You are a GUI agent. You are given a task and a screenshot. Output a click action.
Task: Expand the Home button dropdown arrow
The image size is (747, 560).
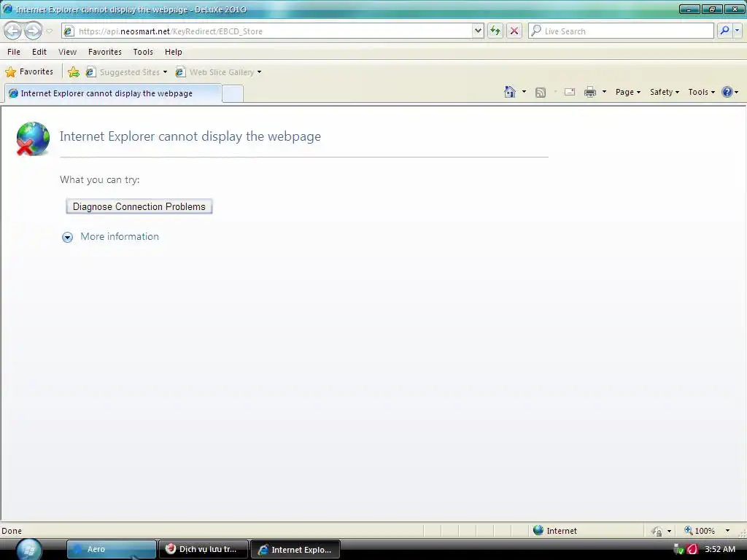(x=524, y=92)
